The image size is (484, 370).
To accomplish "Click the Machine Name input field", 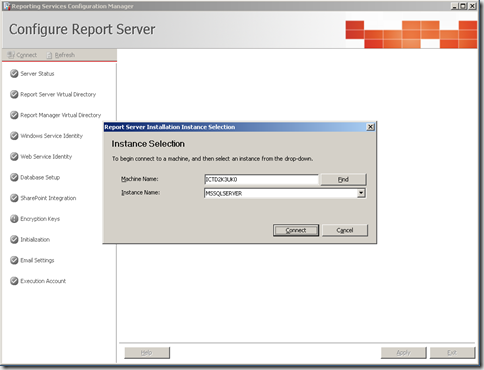I will pos(261,179).
